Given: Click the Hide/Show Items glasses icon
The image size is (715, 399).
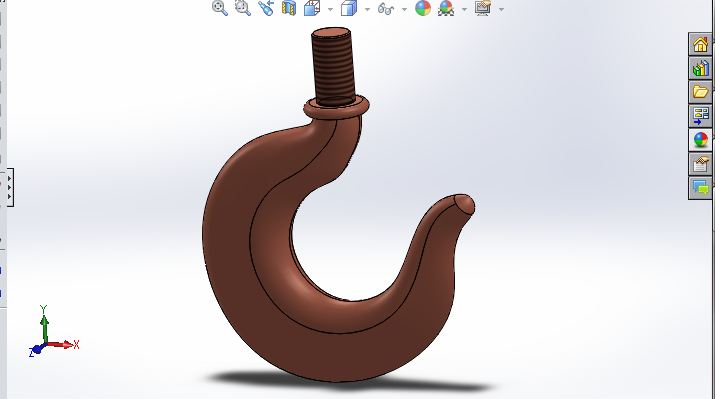Looking at the screenshot, I should pyautogui.click(x=386, y=8).
